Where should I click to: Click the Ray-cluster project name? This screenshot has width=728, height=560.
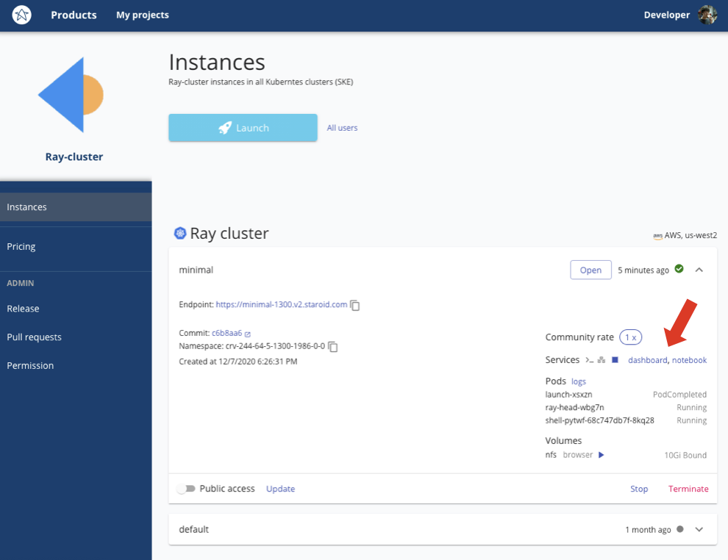74,157
